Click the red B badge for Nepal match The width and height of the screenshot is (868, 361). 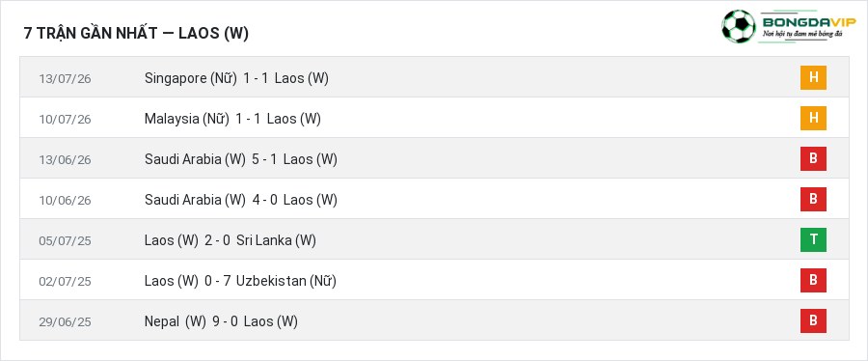[813, 320]
